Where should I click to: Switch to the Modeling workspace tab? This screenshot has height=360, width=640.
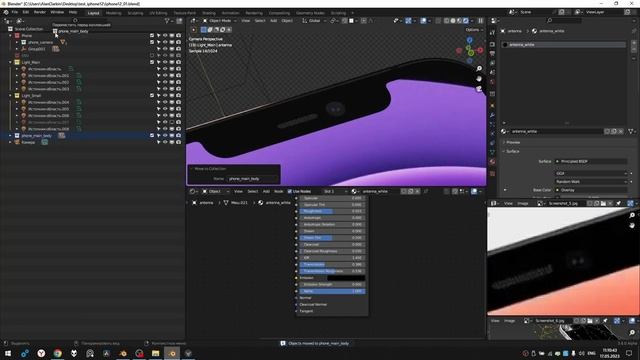click(x=113, y=13)
